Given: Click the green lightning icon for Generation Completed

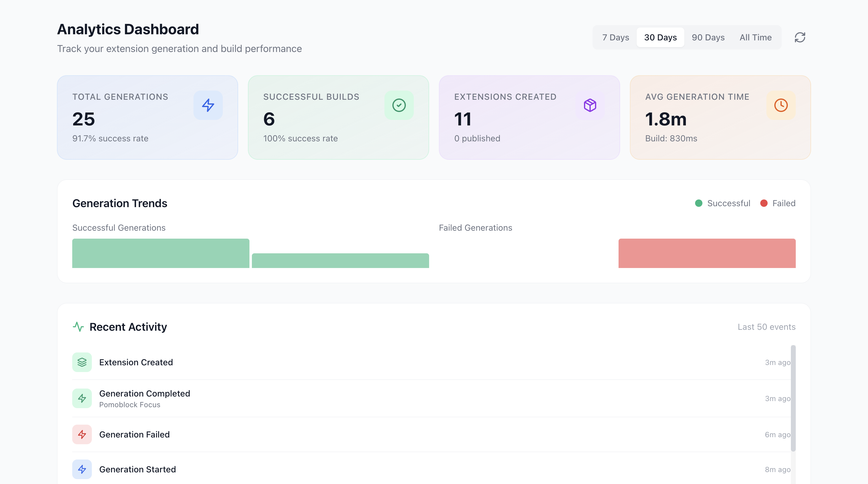Looking at the screenshot, I should coord(82,398).
